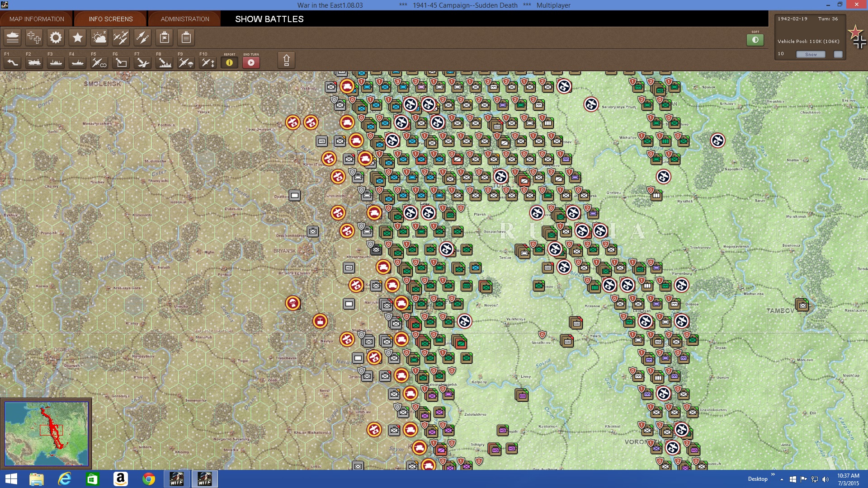Select the unit counter at Yelets
The width and height of the screenshot is (868, 488).
[x=576, y=323]
